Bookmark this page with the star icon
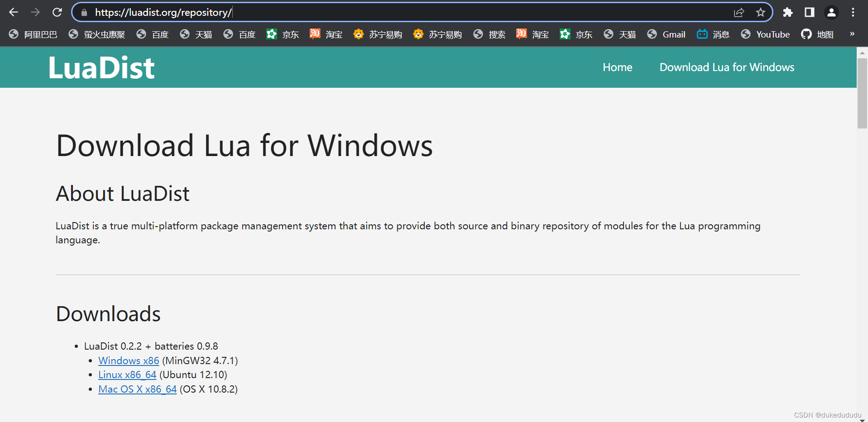Screen dimensions: 868x422 761,13
